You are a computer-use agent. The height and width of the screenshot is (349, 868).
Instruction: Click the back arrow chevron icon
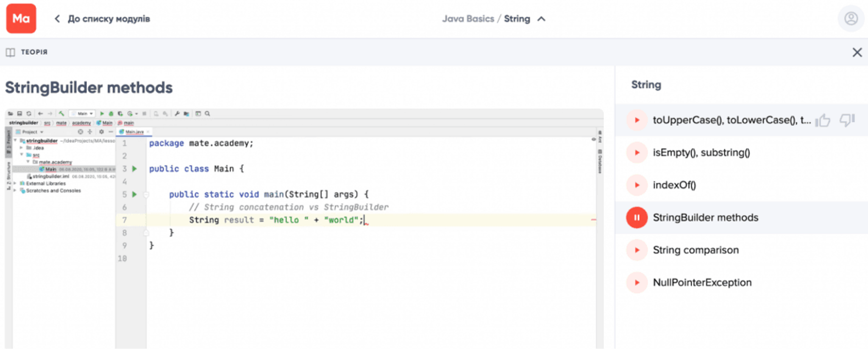57,19
